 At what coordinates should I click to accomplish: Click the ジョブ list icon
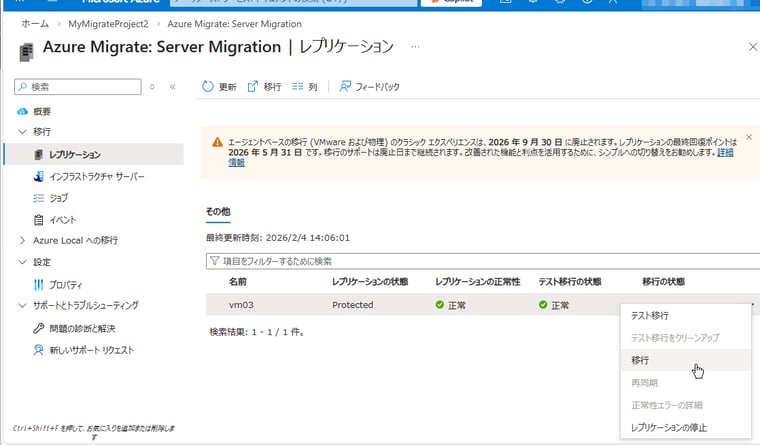[39, 198]
